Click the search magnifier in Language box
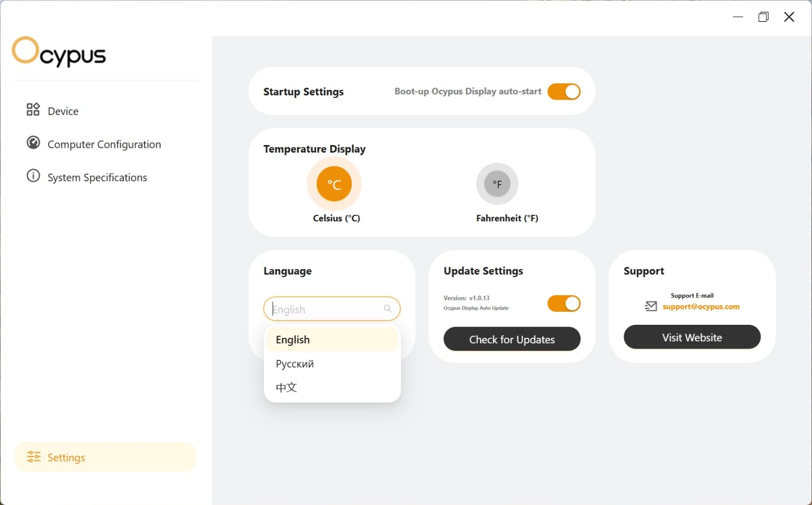Viewport: 812px width, 505px height. coord(388,309)
